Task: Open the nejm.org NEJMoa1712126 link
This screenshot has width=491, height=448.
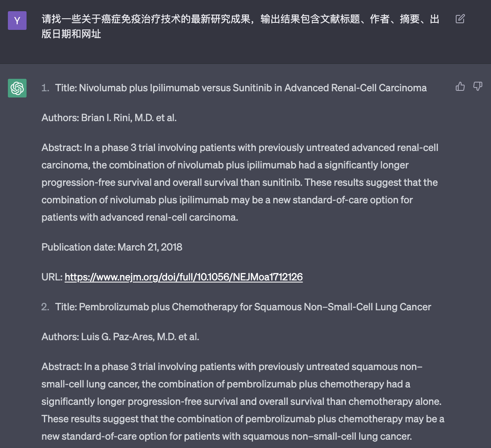Action: (x=183, y=277)
